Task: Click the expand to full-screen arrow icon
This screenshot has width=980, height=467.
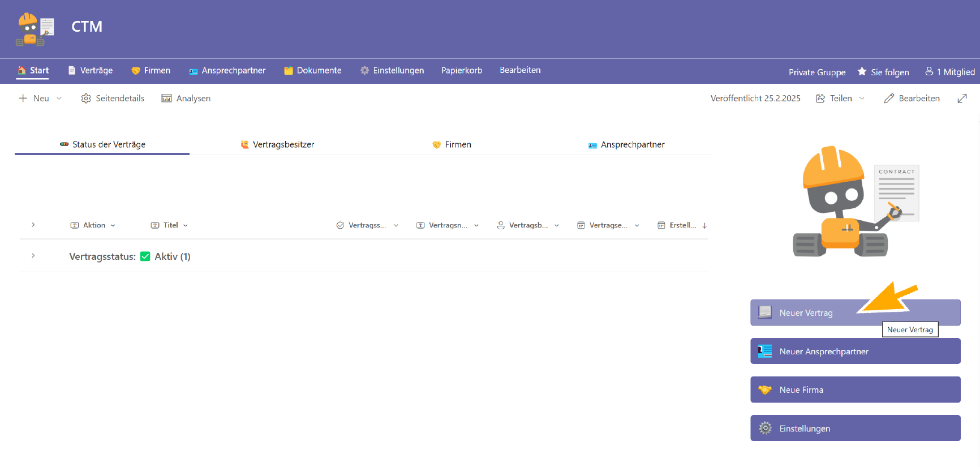Action: pyautogui.click(x=962, y=98)
